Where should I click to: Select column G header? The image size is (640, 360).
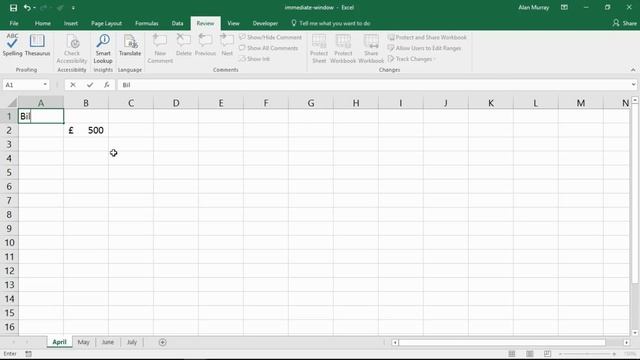[311, 103]
